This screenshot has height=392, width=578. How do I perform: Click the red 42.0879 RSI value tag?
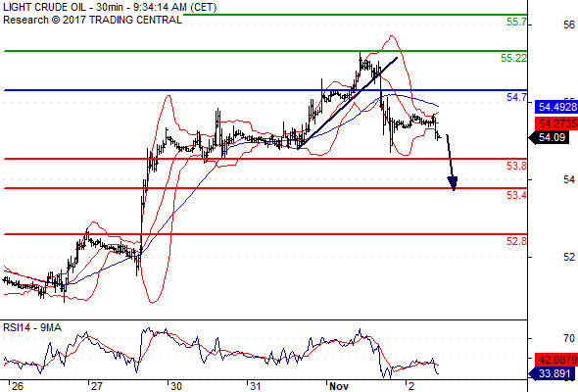556,360
